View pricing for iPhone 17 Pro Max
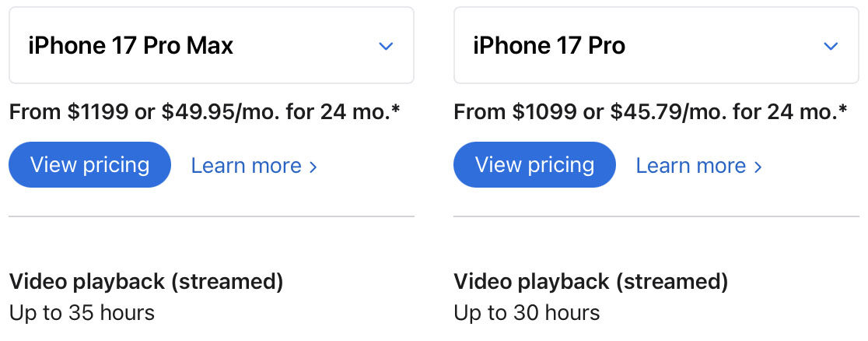868x341 pixels. (89, 165)
